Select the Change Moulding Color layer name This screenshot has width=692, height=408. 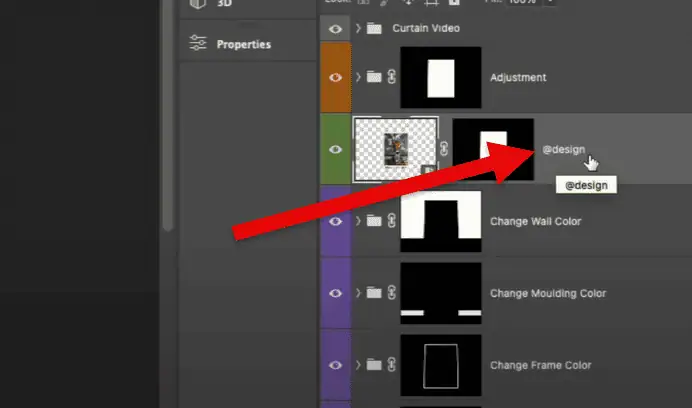tap(548, 293)
